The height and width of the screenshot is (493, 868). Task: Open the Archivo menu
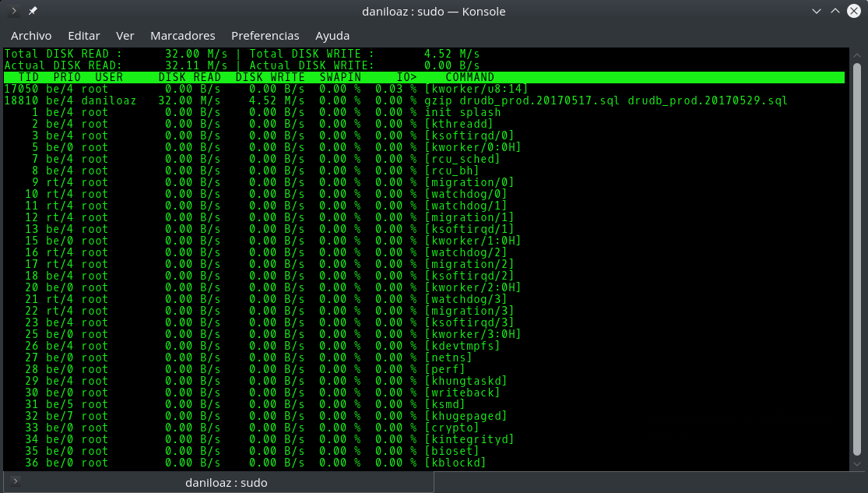click(31, 36)
